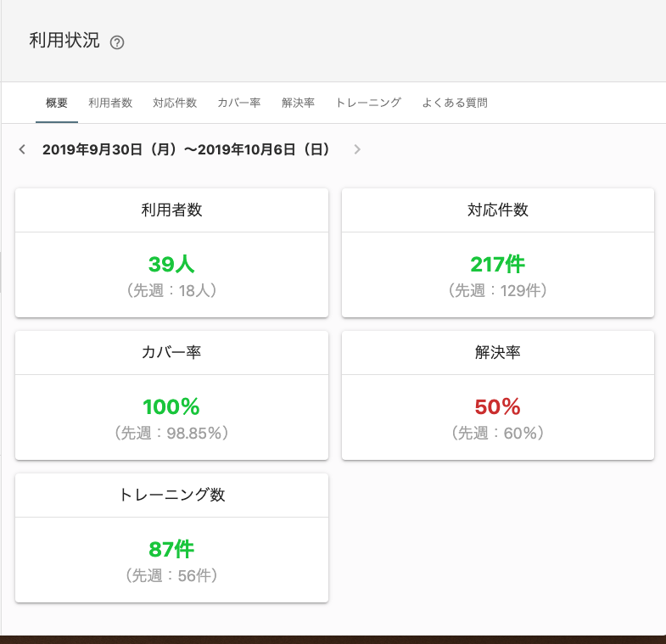Click the 利用者数 card header

pyautogui.click(x=171, y=210)
